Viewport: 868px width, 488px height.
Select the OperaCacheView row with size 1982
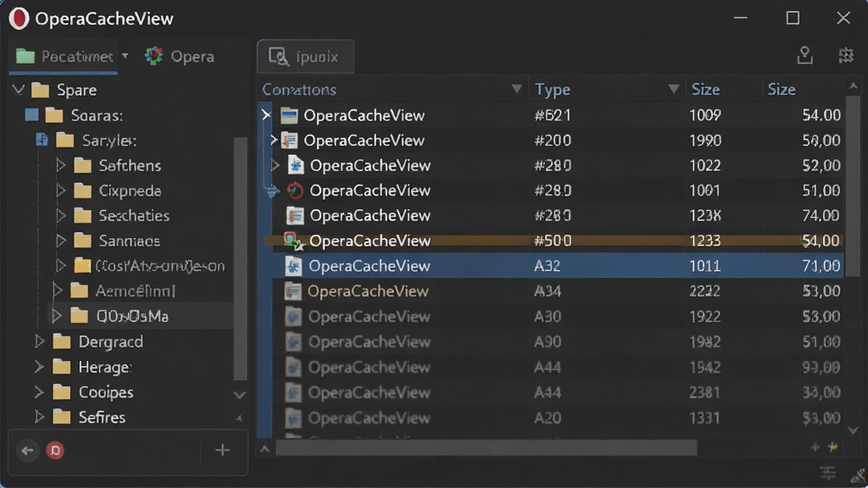559,341
